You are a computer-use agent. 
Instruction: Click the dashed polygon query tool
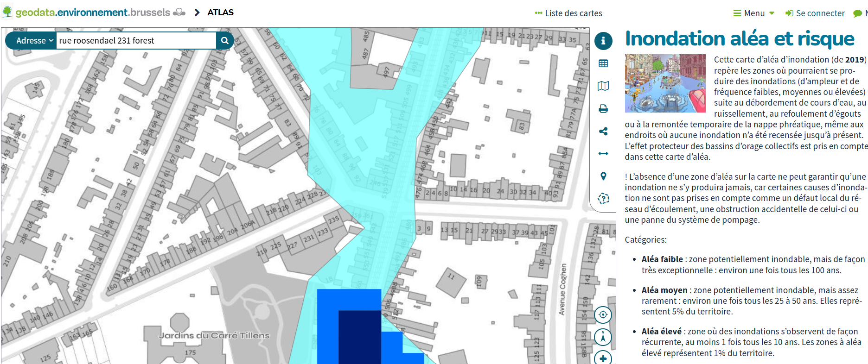point(603,199)
